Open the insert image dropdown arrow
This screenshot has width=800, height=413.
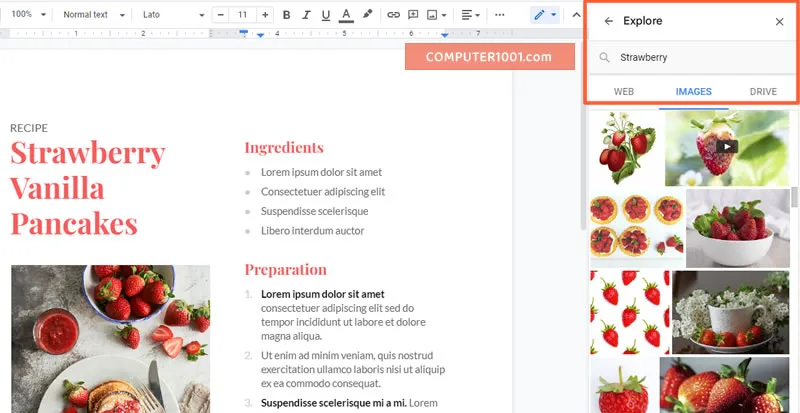[444, 15]
